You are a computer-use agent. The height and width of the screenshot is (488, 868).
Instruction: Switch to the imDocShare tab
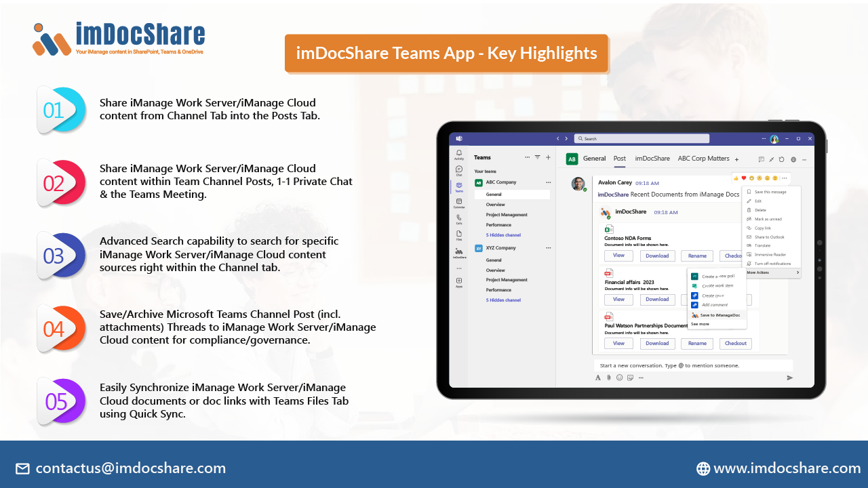652,159
